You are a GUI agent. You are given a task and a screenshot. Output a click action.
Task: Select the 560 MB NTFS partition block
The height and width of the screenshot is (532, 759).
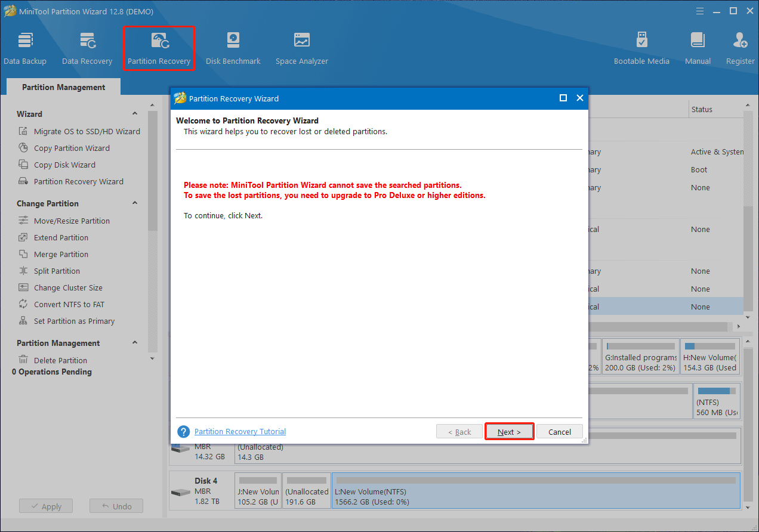717,401
